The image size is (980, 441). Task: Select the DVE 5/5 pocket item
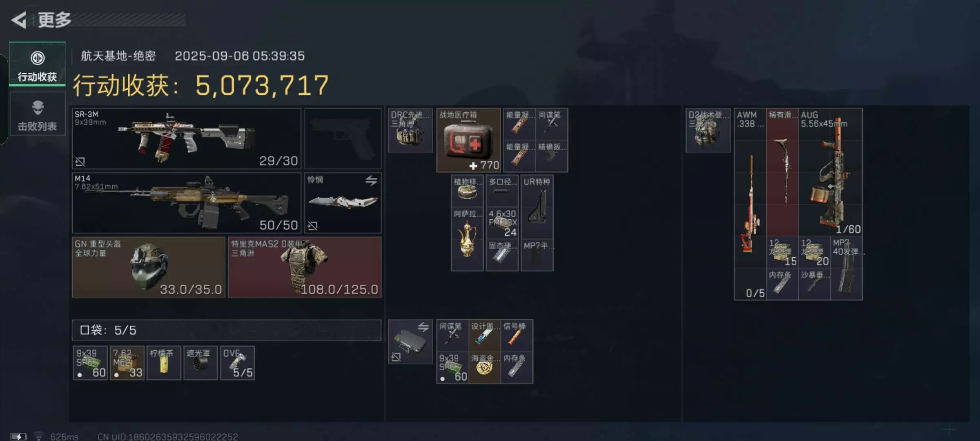[x=238, y=363]
